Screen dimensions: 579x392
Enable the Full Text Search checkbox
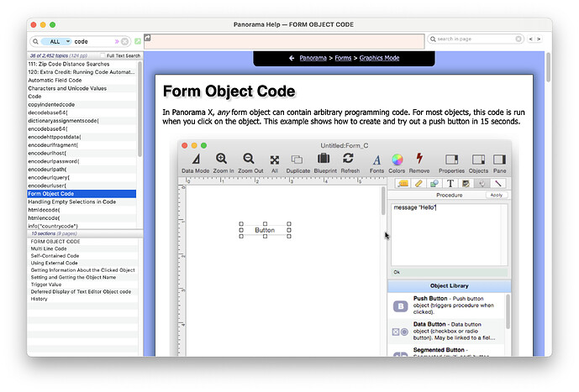[x=103, y=55]
